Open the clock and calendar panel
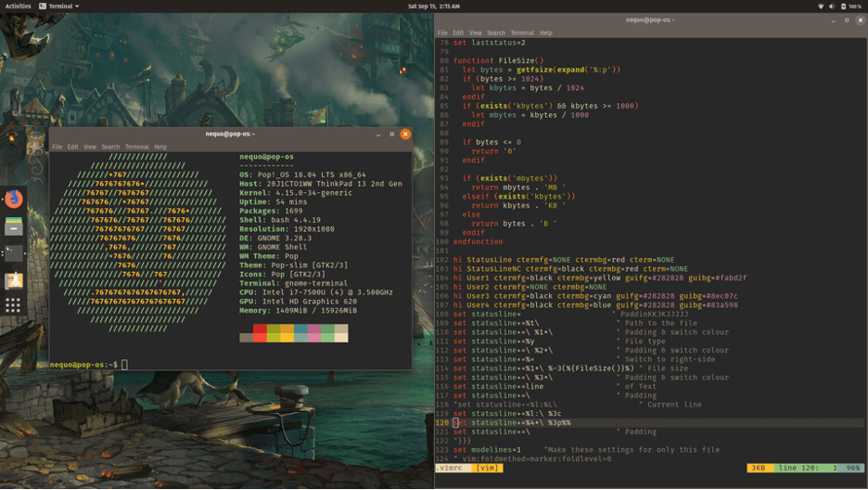Viewport: 868px width, 490px height. [433, 6]
